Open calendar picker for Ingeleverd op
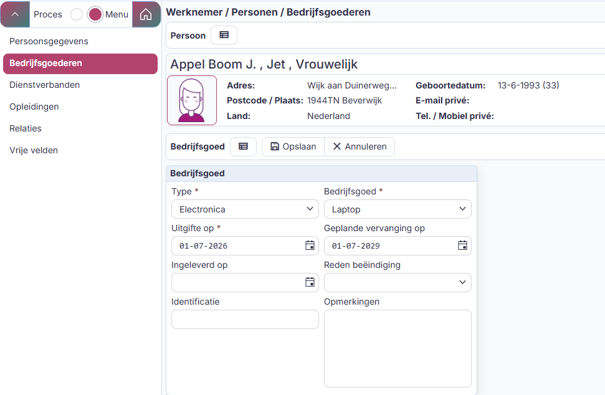 tap(310, 282)
